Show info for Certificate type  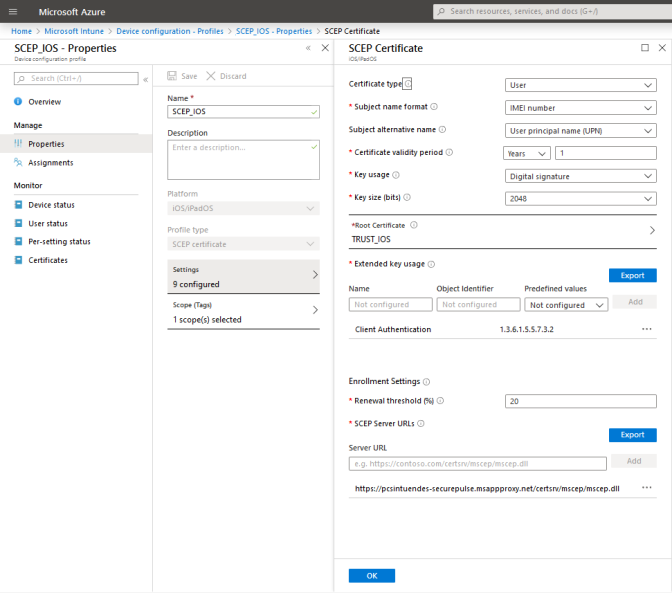point(408,84)
